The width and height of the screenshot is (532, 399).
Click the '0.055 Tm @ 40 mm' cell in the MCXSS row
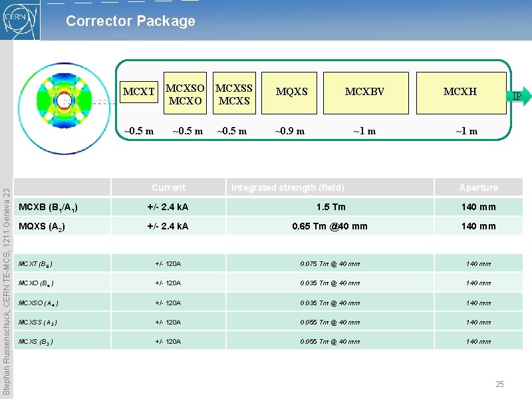coord(330,322)
